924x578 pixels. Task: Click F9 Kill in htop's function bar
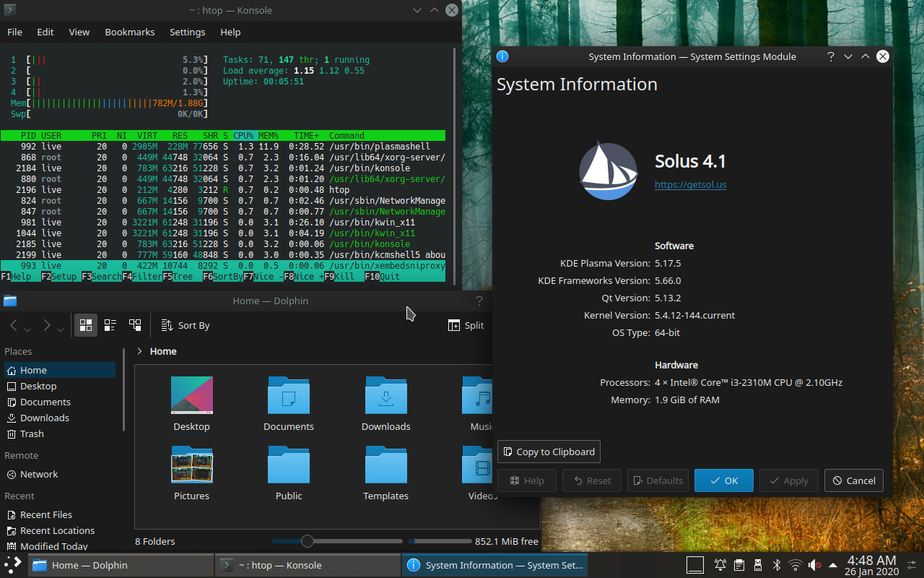pos(339,277)
